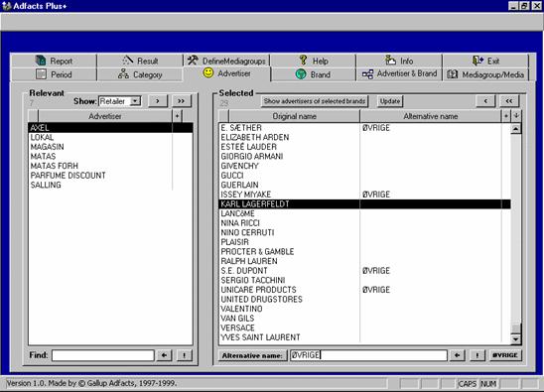This screenshot has width=544, height=392.
Task: Select UNITED DRUGSTORES row
Action: point(364,299)
